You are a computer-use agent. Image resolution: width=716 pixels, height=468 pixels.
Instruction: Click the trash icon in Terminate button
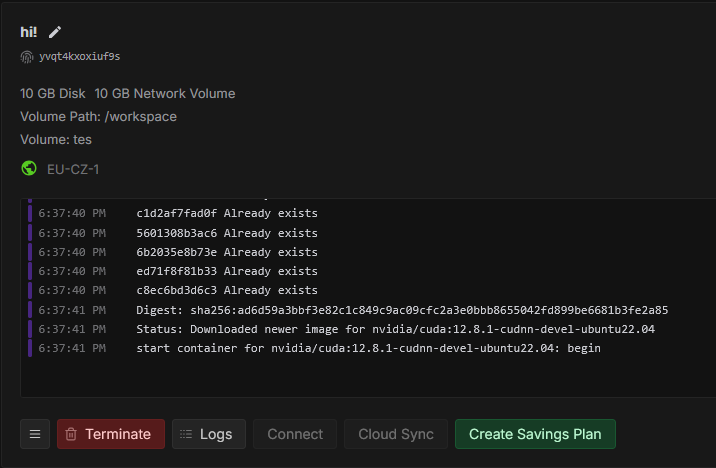(71, 434)
